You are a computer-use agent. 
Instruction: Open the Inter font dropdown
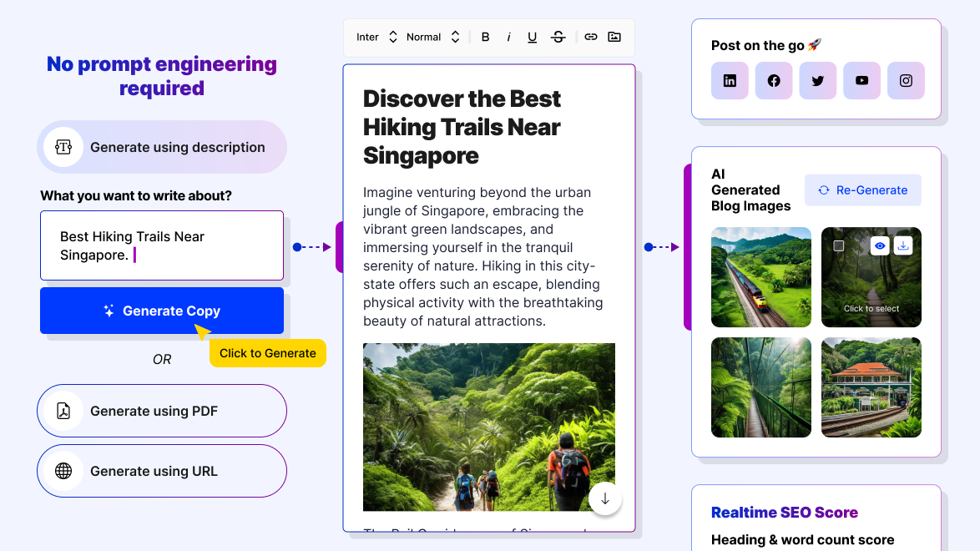[x=376, y=37]
